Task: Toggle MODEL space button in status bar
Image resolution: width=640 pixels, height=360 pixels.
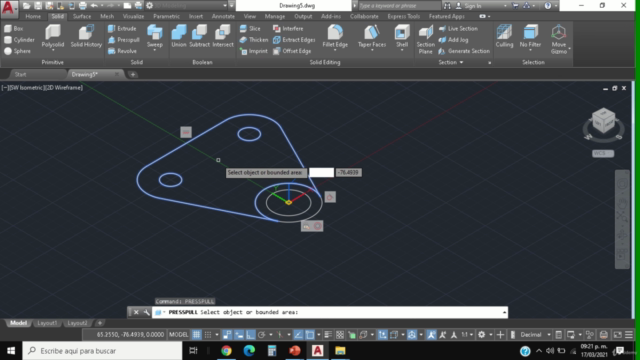Action: coord(178,335)
